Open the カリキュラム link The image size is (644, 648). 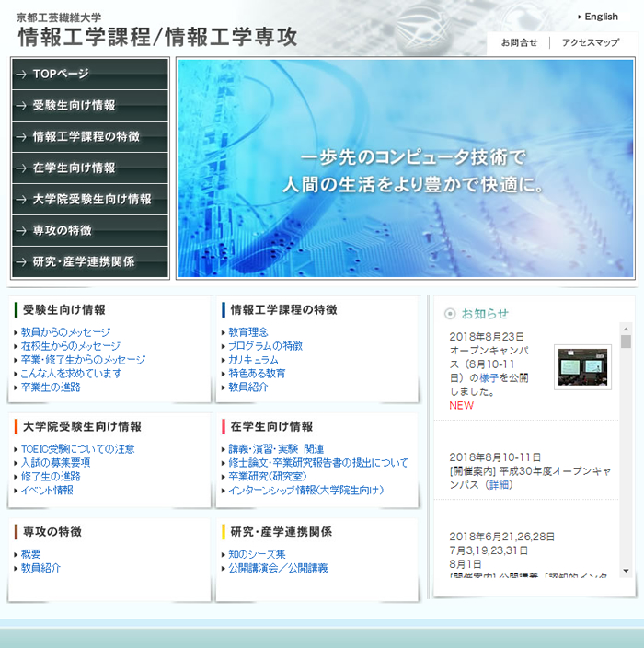[x=253, y=360]
